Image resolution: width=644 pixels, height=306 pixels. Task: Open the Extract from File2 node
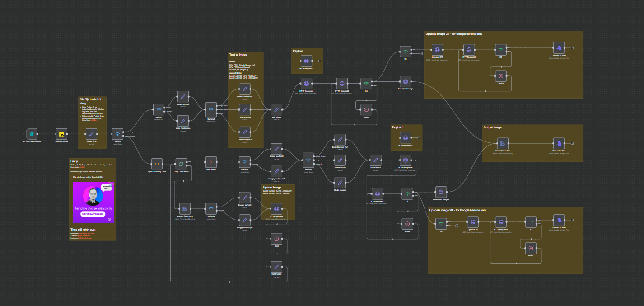click(184, 208)
